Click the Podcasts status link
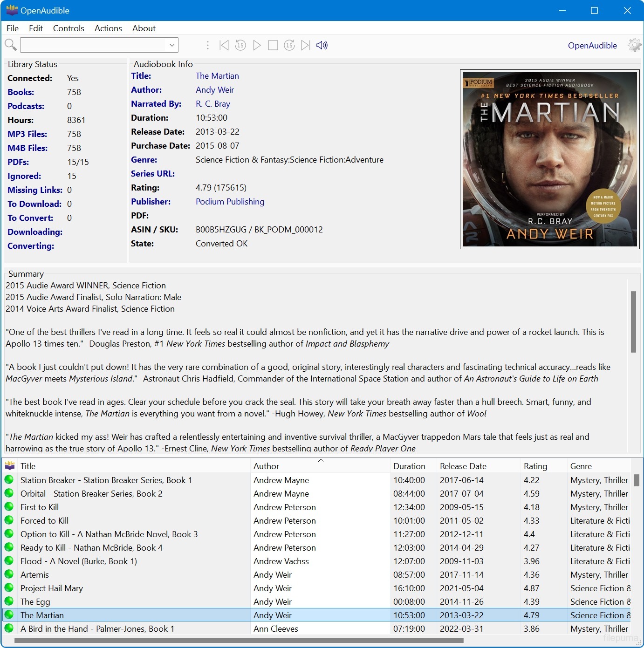 pos(26,106)
